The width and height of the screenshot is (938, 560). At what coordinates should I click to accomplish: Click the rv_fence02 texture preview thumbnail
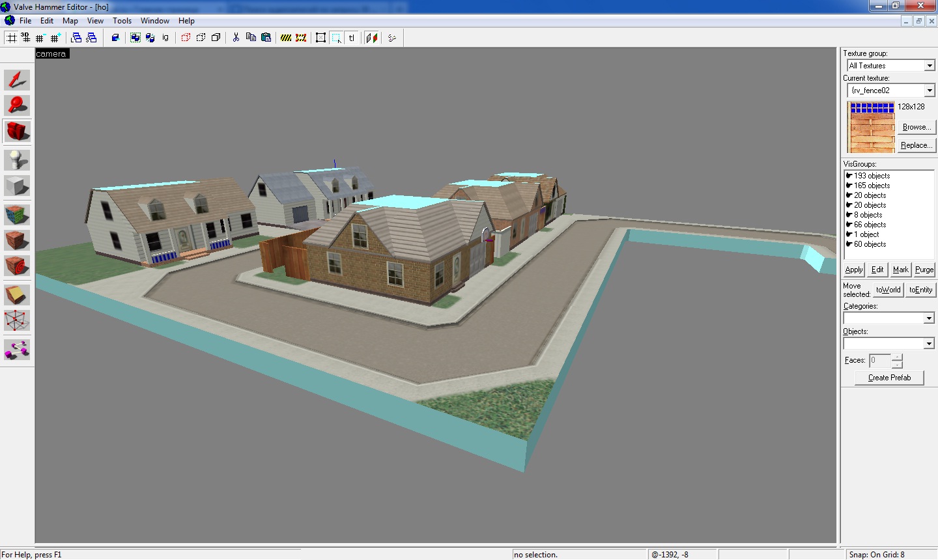click(872, 127)
